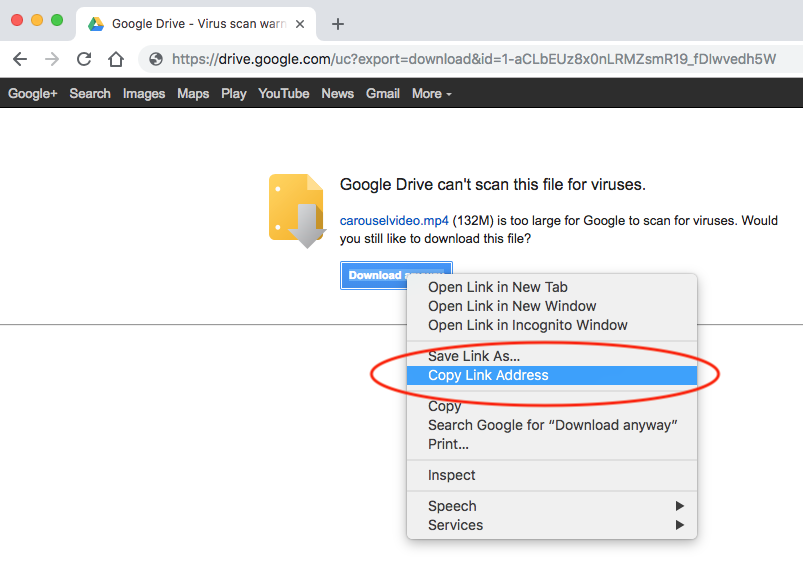Reload the page with refresh icon
Screen dimensions: 803x574
click(84, 59)
